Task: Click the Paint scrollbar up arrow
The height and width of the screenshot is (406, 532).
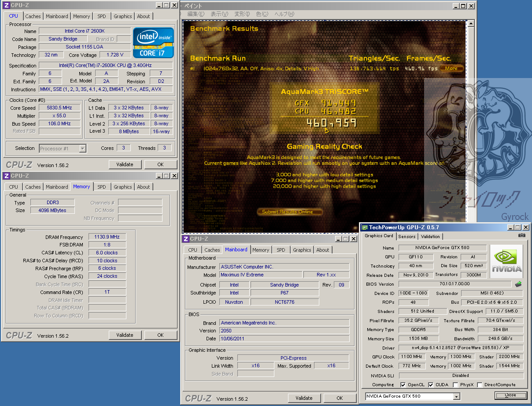Action: [471, 25]
